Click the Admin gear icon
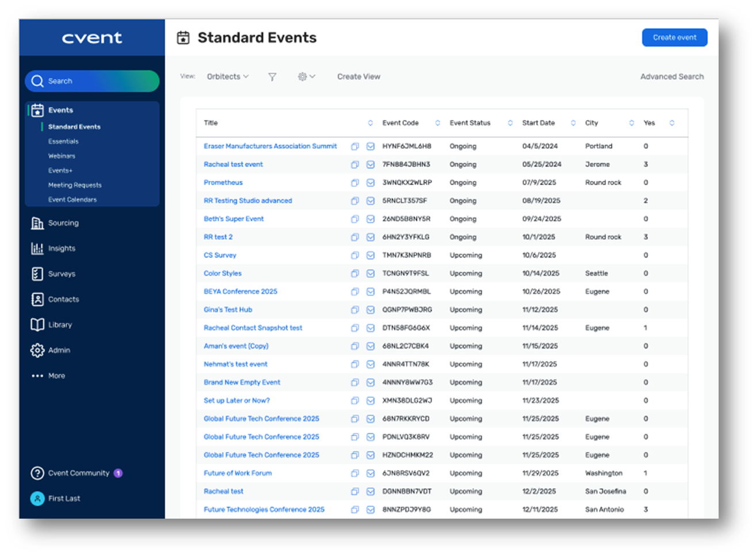756x556 pixels. point(37,350)
